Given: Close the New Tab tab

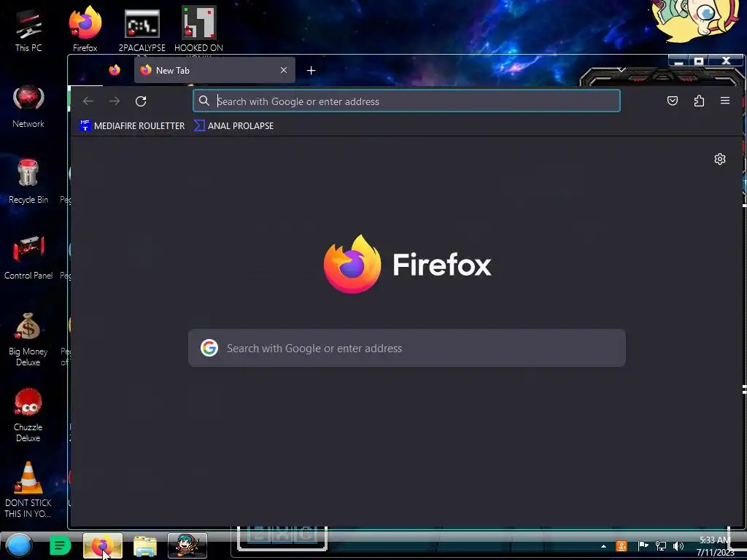Looking at the screenshot, I should [284, 70].
